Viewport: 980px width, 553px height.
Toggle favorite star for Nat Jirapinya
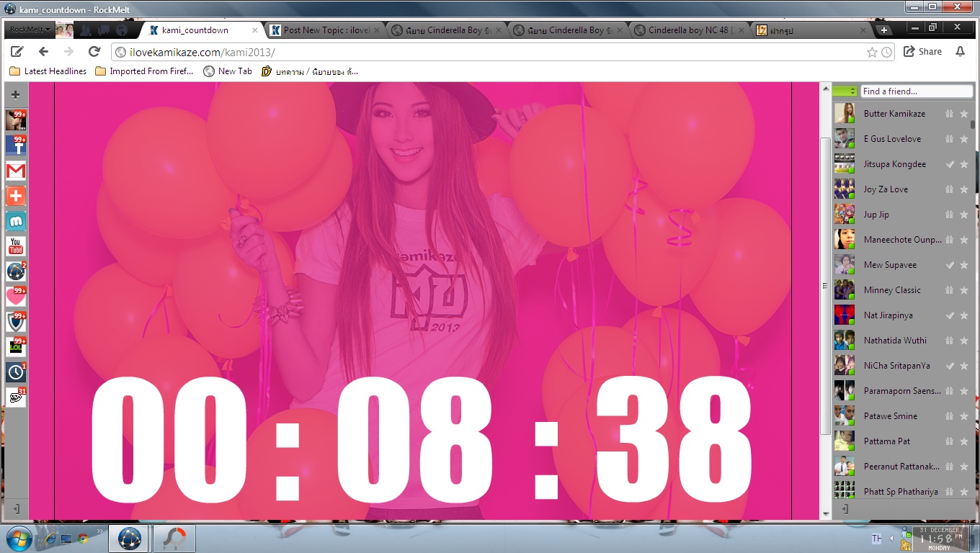(964, 315)
